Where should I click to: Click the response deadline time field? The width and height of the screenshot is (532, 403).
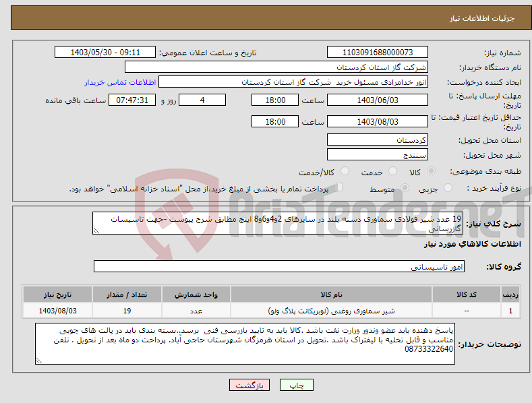click(275, 100)
